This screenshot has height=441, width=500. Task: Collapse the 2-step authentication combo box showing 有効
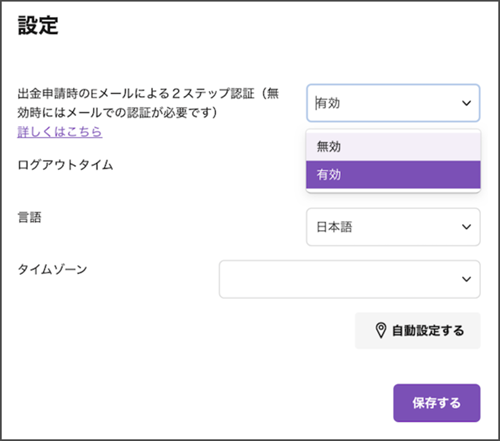point(393,103)
